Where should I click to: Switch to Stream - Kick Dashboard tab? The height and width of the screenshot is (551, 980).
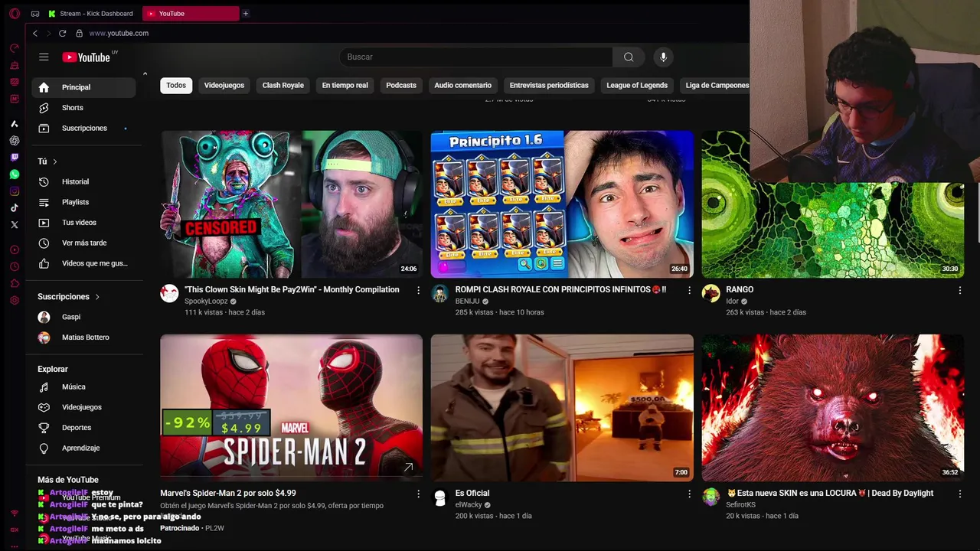point(91,13)
